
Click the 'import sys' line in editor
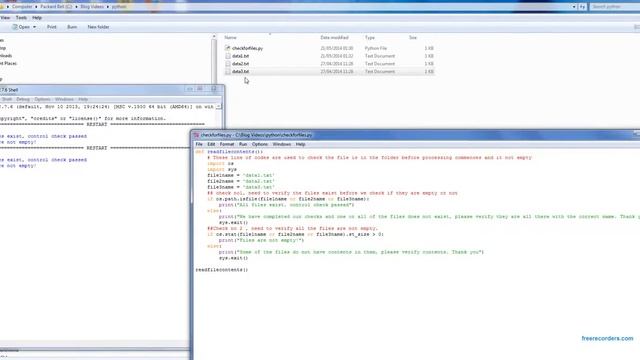pos(222,169)
